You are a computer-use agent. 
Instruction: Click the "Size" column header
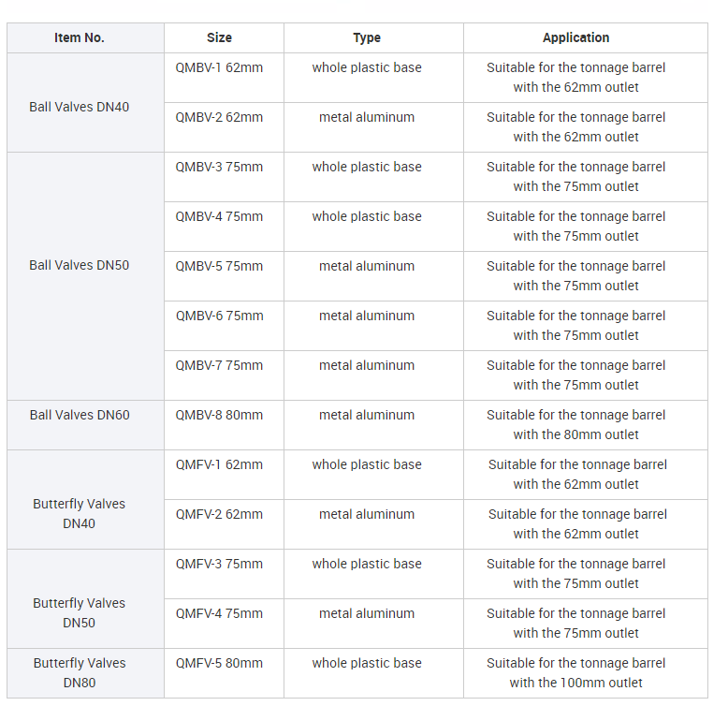click(x=219, y=37)
